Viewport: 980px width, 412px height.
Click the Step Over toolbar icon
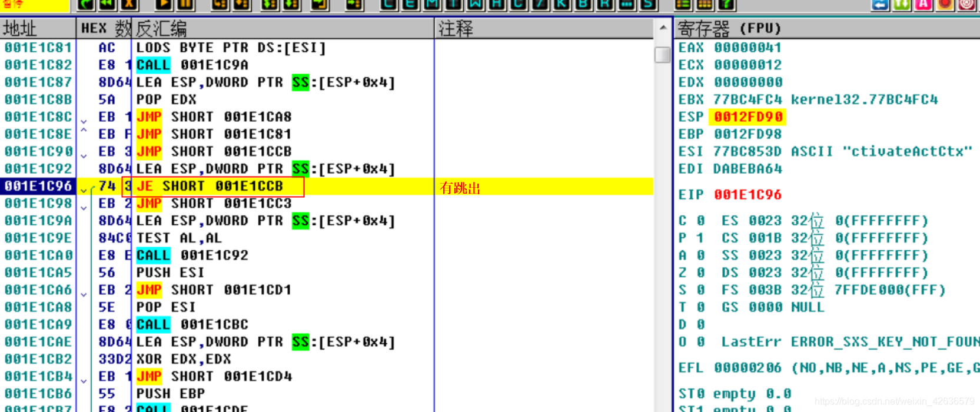(x=241, y=5)
